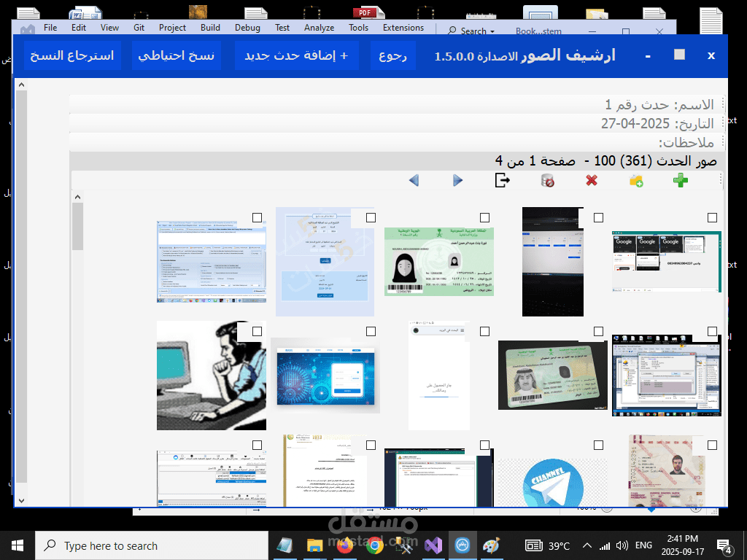
Task: Select the woman's green national ID thumbnail
Action: pyautogui.click(x=438, y=262)
